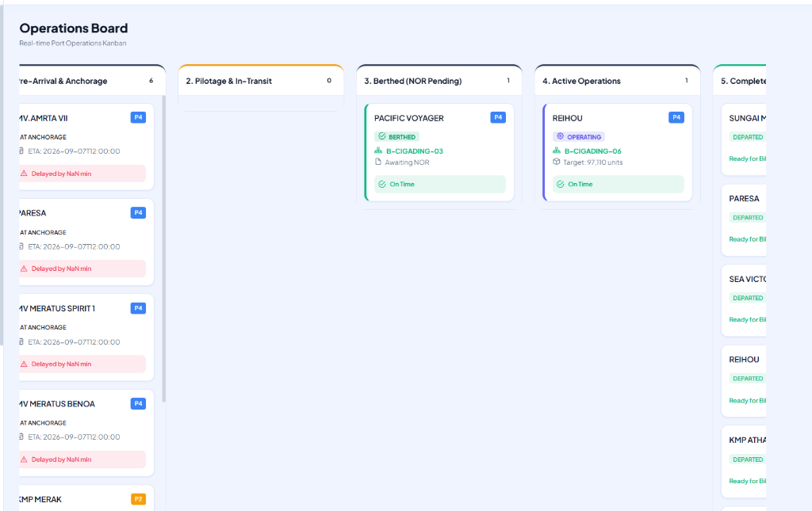Viewport: 812px width, 511px height.
Task: Click the B-CIGADING-03 berth label
Action: [x=415, y=151]
